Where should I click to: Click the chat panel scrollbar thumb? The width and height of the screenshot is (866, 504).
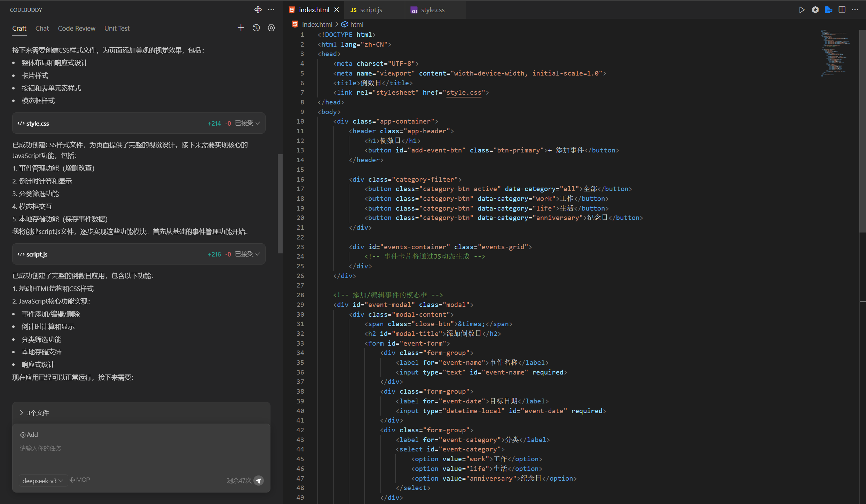[x=280, y=204]
